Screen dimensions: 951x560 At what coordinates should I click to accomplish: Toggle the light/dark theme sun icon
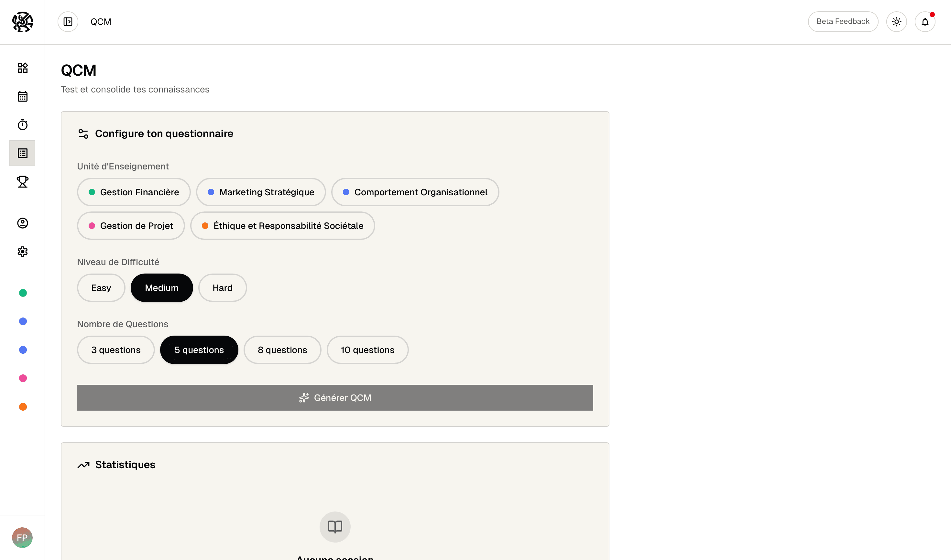(x=896, y=22)
